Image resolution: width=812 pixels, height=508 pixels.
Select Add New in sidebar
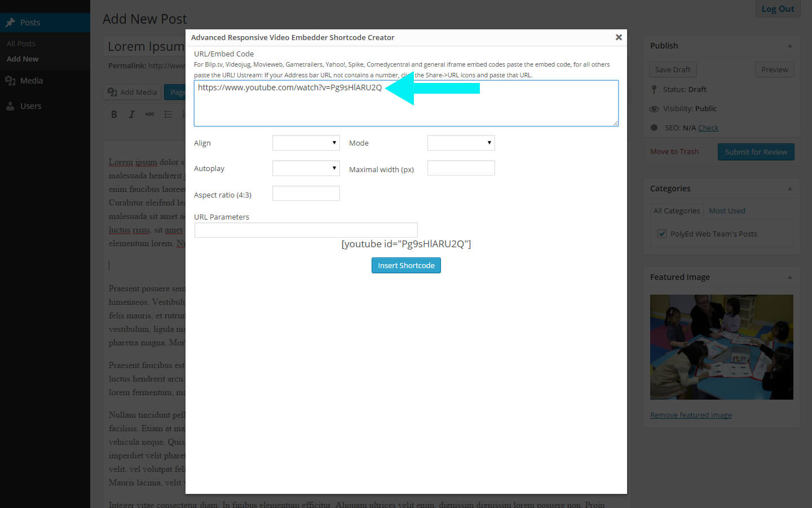point(23,59)
